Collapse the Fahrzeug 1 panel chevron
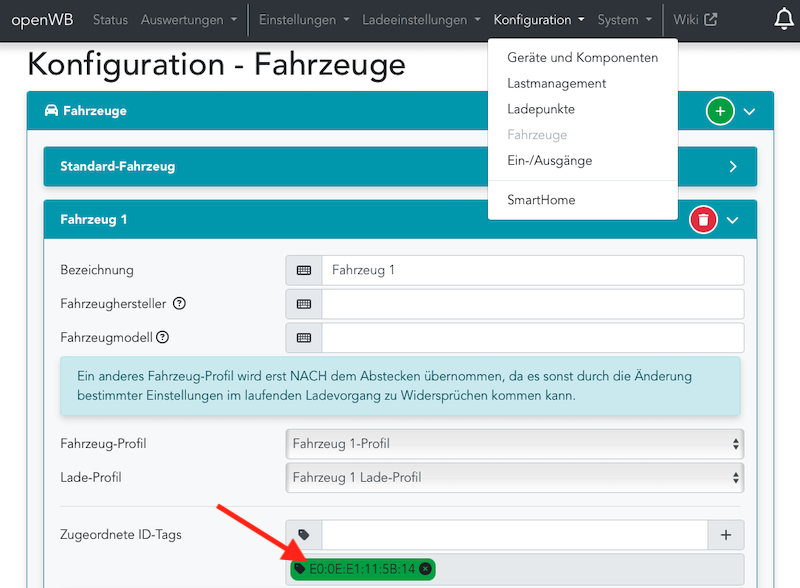 click(733, 220)
